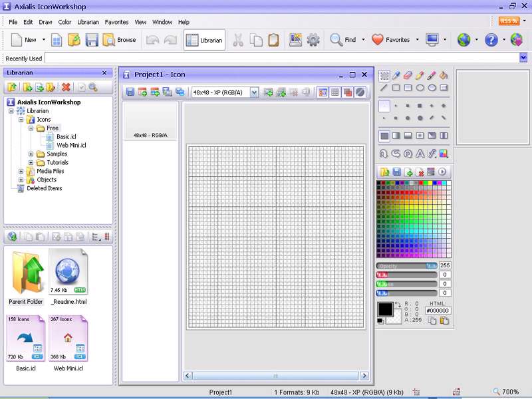
Task: Expand the Tutorials folder
Action: point(31,162)
